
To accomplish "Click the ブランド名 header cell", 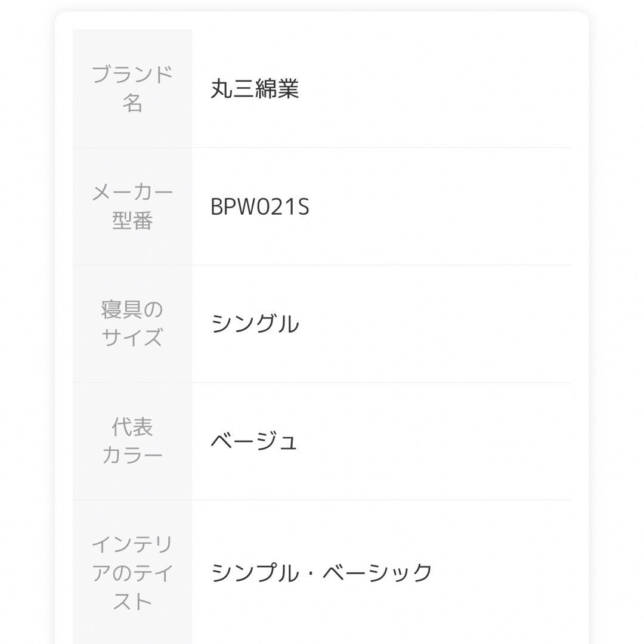I will tap(132, 88).
